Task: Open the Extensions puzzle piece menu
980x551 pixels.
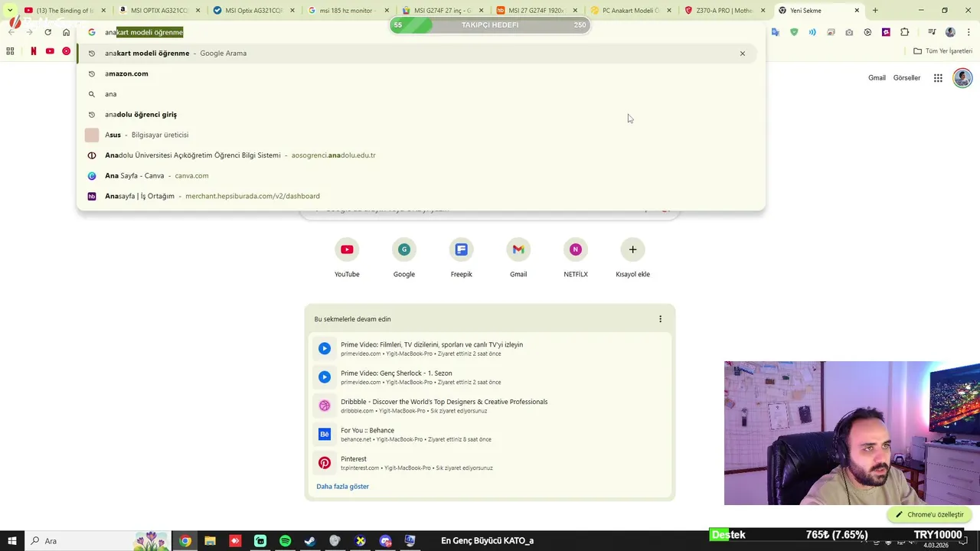Action: pos(905,32)
